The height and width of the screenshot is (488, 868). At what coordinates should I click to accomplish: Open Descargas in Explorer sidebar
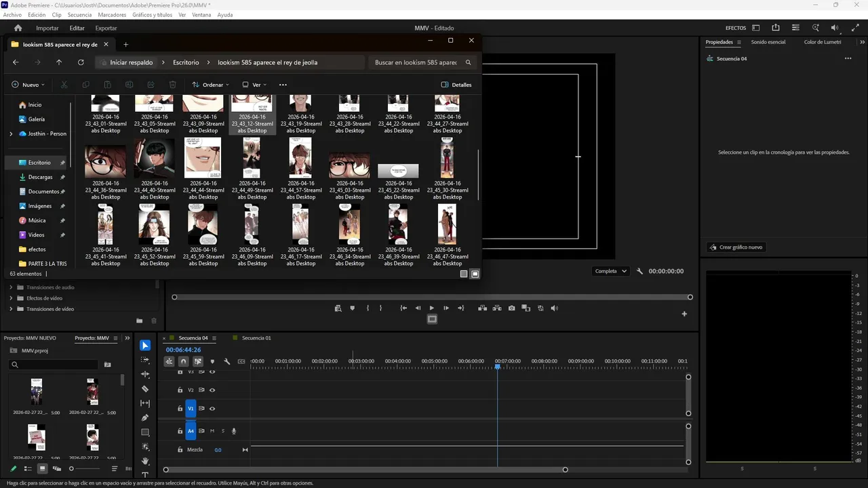tap(41, 177)
